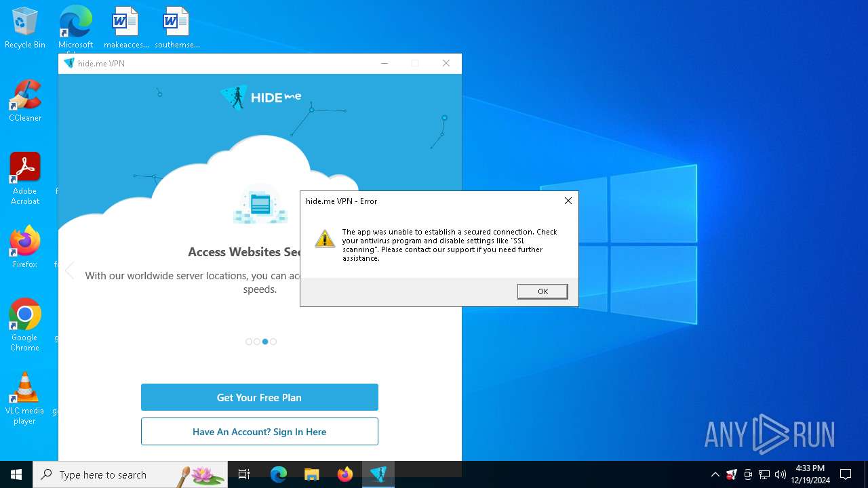This screenshot has width=868, height=488.
Task: Open the CCleaner desktop shortcut
Action: [25, 102]
